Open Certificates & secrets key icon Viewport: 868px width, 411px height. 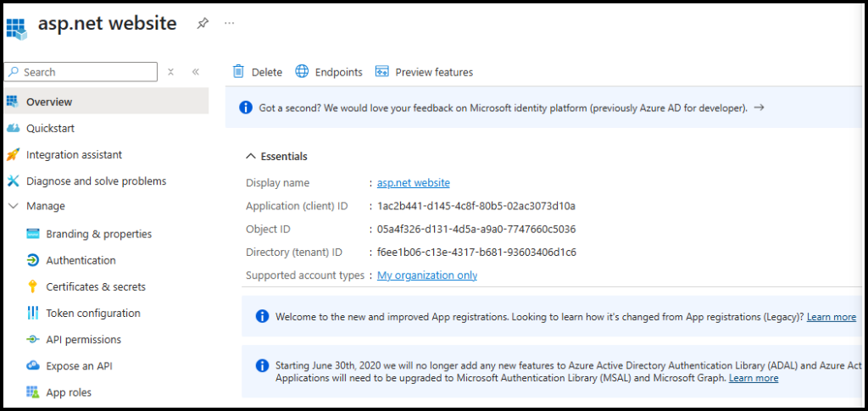(33, 286)
